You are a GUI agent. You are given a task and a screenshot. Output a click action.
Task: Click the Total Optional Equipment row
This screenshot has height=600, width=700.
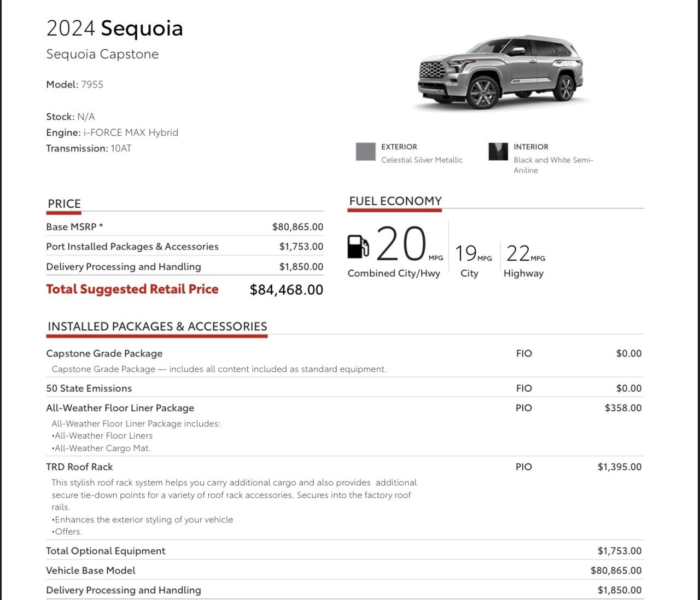pyautogui.click(x=345, y=551)
